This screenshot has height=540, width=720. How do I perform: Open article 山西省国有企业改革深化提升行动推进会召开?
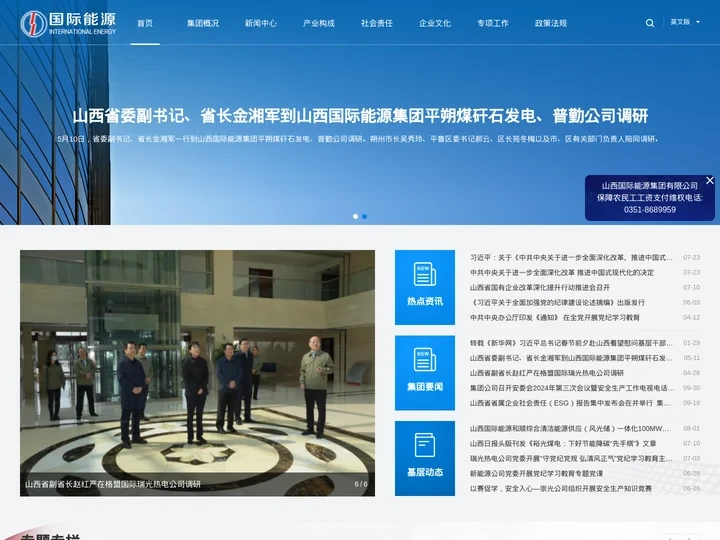(x=540, y=287)
